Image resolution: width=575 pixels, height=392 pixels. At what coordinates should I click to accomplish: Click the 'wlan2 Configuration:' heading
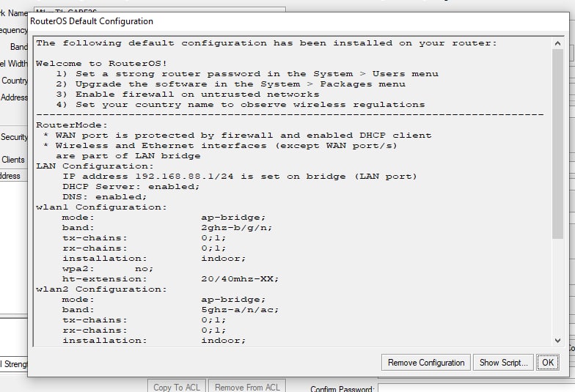(x=101, y=289)
